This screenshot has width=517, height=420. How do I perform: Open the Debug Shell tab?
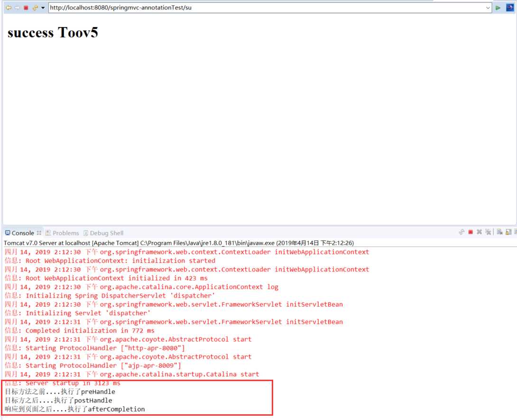pyautogui.click(x=103, y=233)
